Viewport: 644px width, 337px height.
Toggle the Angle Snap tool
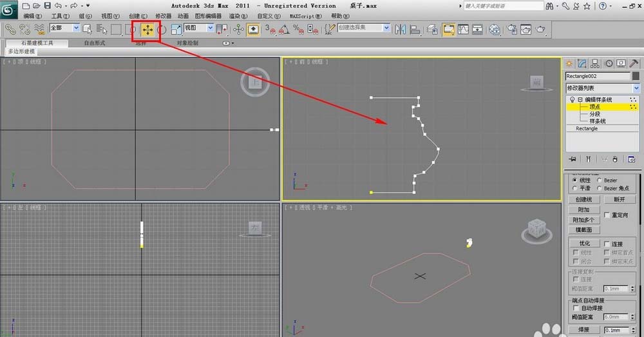[x=284, y=29]
